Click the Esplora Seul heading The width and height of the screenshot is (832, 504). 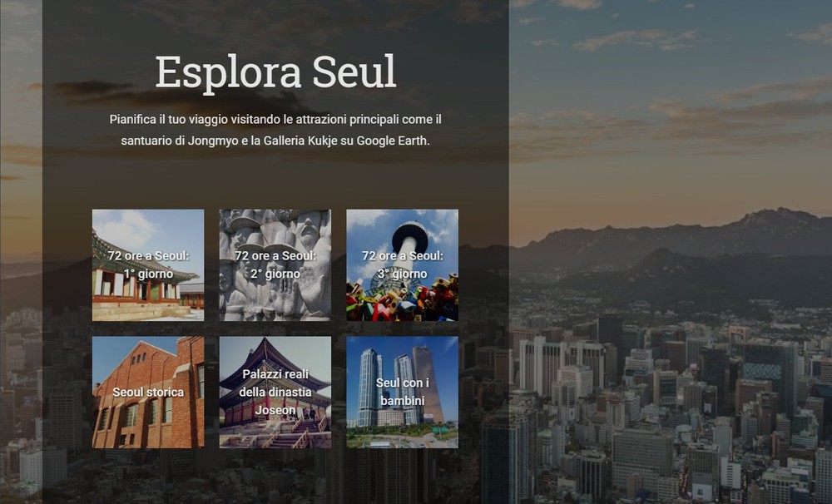275,72
